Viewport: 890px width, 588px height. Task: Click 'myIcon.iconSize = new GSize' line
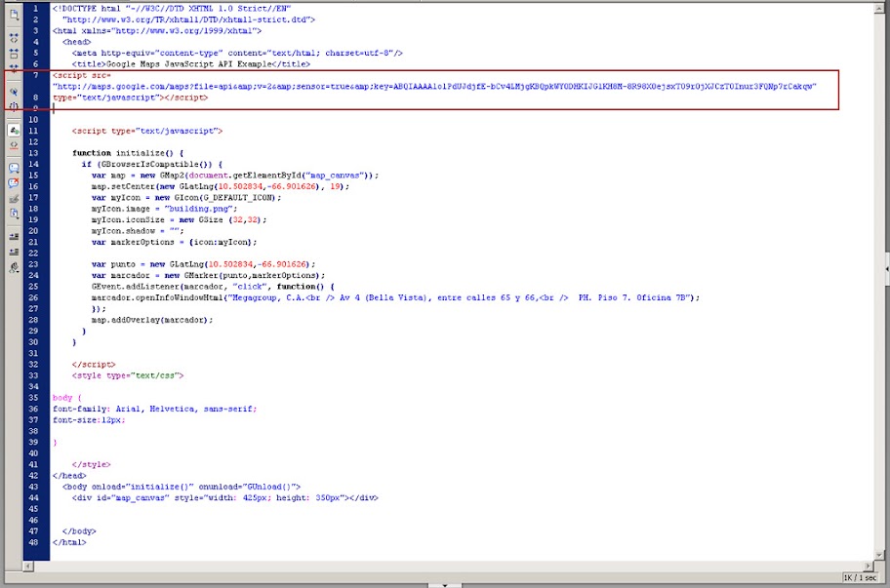point(179,220)
